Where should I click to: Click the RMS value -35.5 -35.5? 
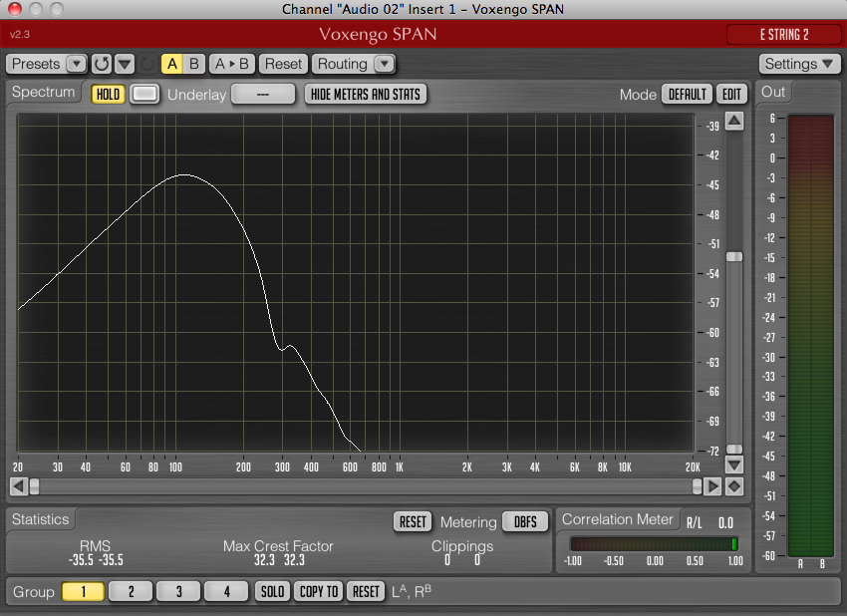[96, 560]
